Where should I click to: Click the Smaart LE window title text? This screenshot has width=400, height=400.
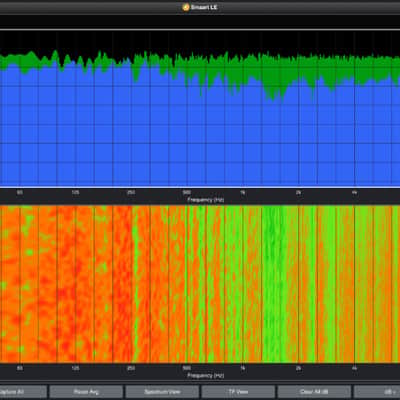[x=204, y=7]
